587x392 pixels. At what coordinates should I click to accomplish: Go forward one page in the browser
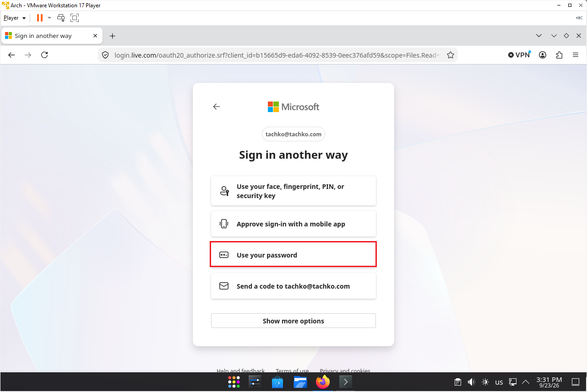point(28,55)
